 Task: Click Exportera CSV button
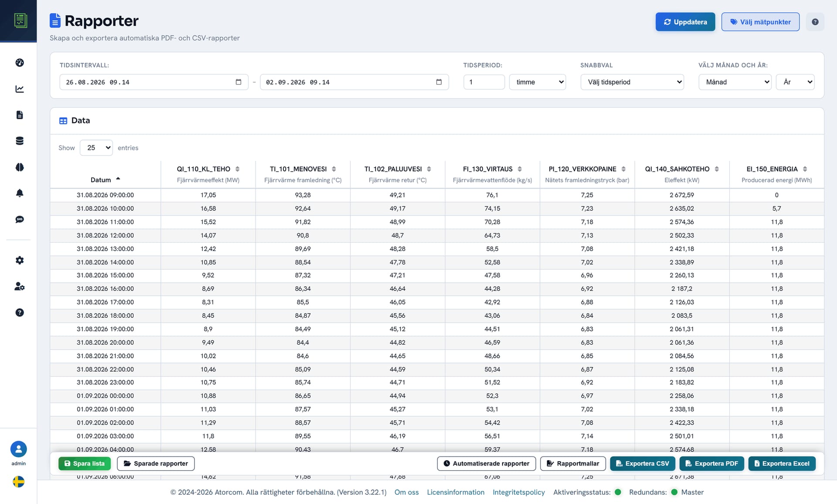coord(643,463)
